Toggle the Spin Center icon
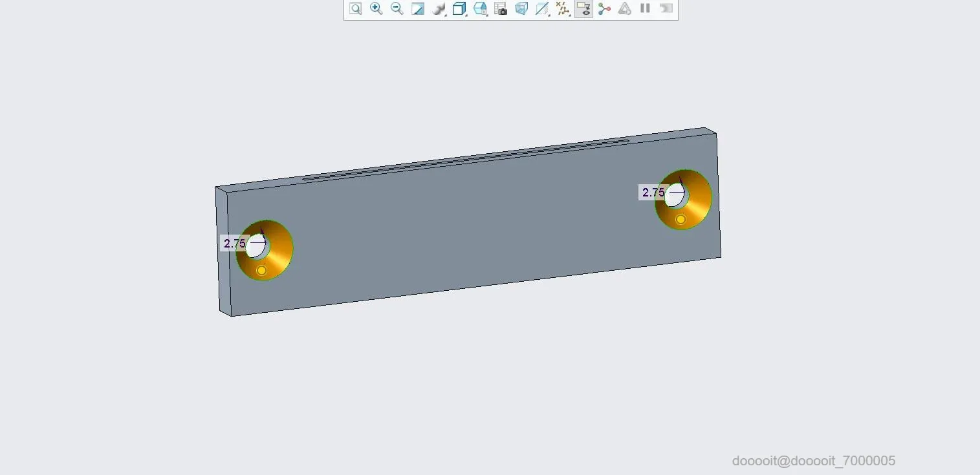The image size is (980, 475). [x=604, y=8]
